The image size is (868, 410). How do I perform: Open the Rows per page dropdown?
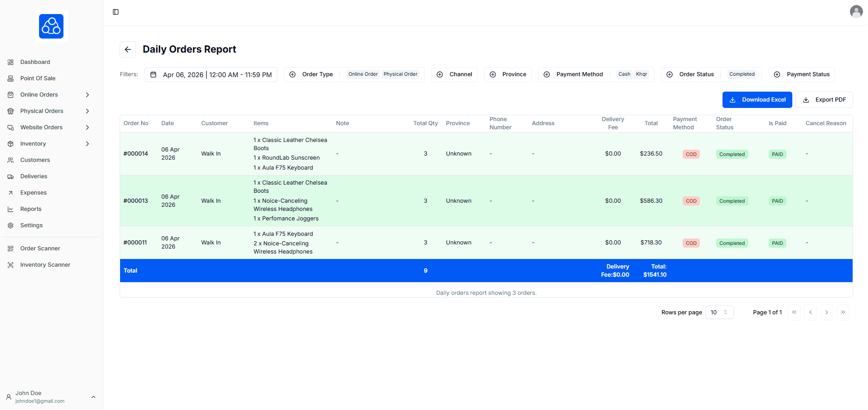click(719, 312)
